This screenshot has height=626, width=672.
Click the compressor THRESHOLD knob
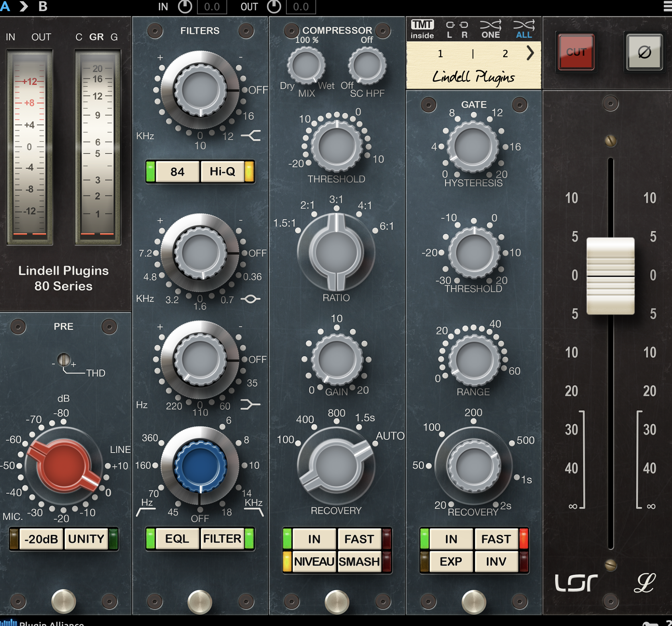point(337,147)
